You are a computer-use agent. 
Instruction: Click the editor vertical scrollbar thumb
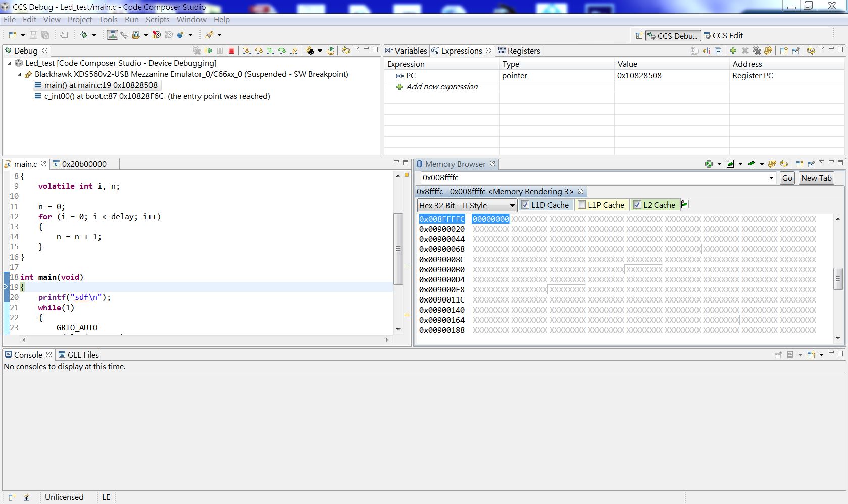tap(398, 248)
